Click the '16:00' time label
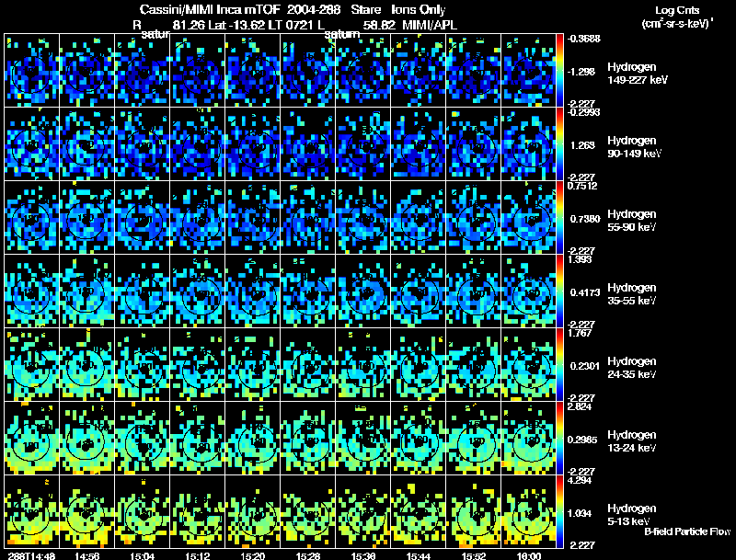 click(x=529, y=556)
